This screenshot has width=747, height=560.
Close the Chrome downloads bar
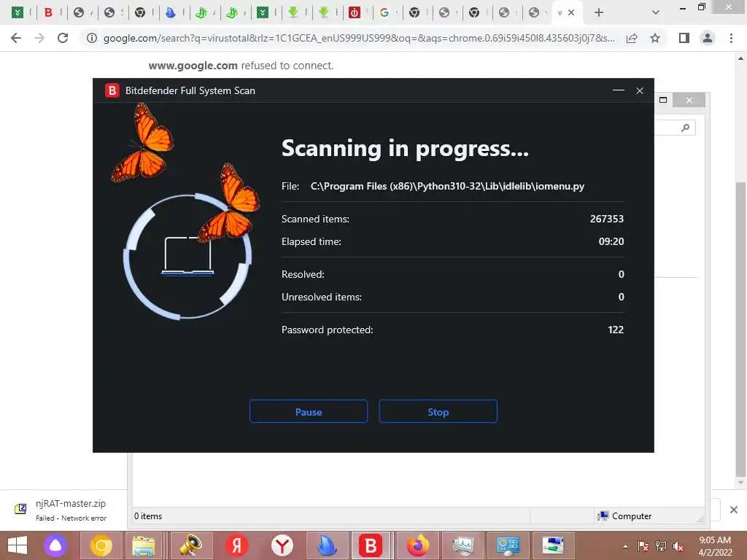coord(734,510)
